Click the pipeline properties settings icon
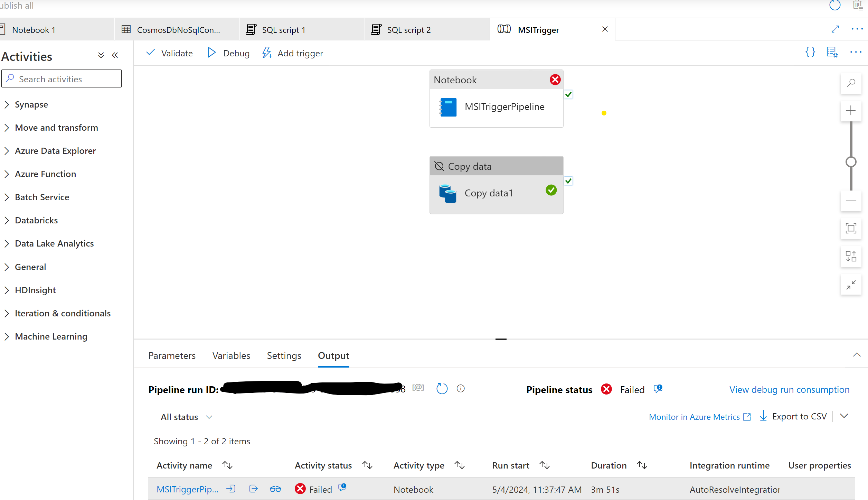 (x=832, y=52)
